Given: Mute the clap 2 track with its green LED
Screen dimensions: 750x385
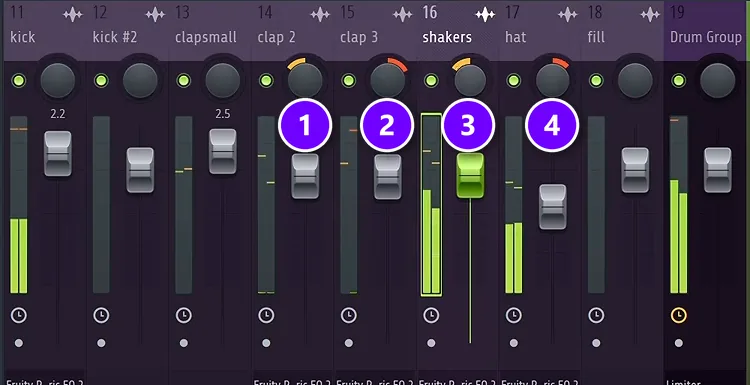Looking at the screenshot, I should [266, 80].
